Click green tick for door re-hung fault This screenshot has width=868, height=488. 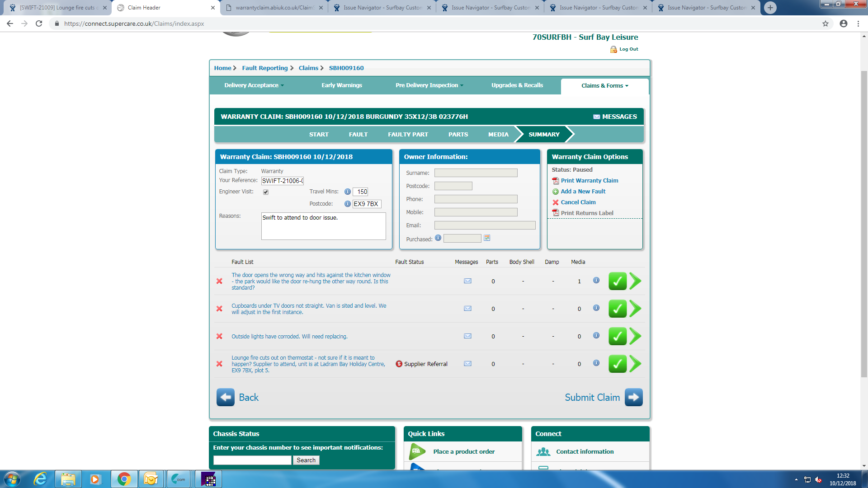pos(617,281)
